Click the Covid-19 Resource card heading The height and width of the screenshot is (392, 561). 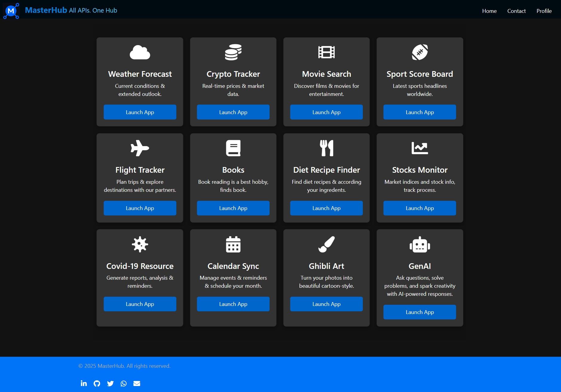pyautogui.click(x=140, y=266)
